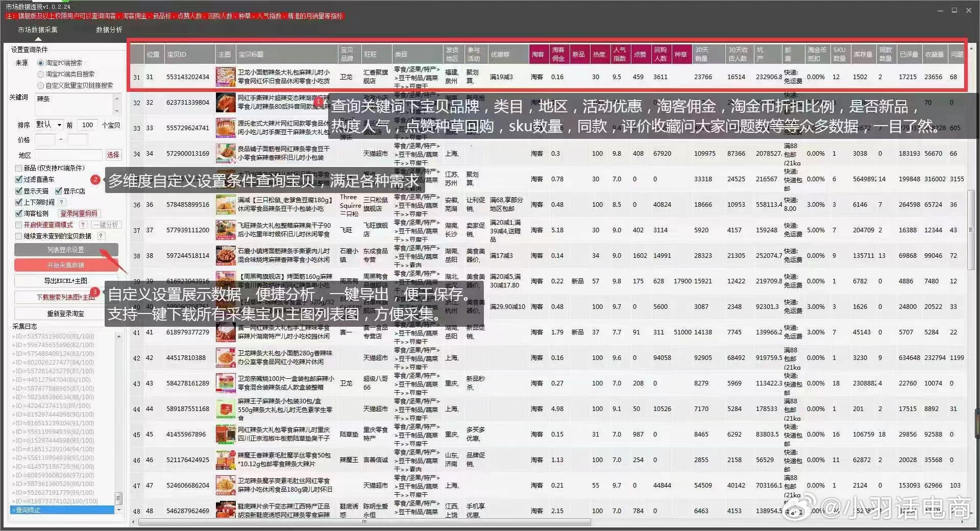This screenshot has height=531, width=980.
Task: Open thumbnail of item 41455967896
Action: tap(226, 435)
